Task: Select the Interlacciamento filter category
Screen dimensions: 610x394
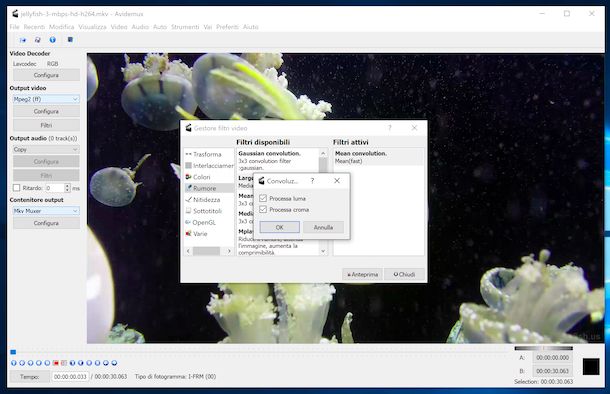Action: (210, 165)
